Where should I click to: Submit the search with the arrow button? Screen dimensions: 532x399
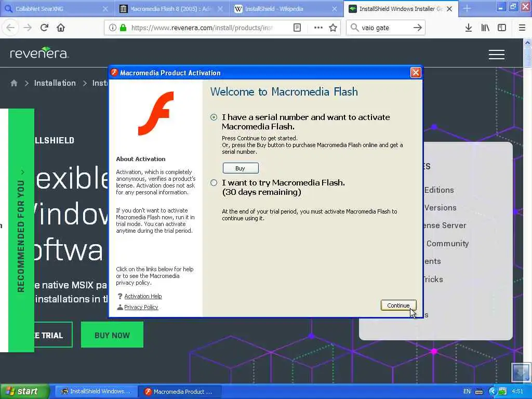tap(417, 28)
